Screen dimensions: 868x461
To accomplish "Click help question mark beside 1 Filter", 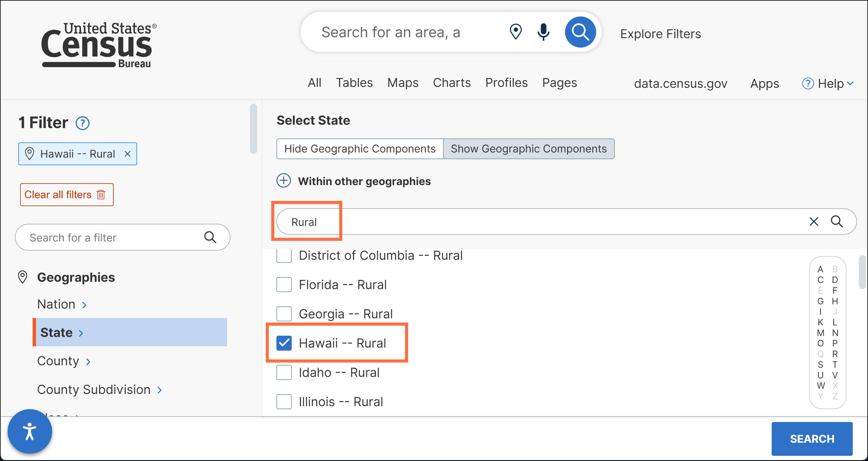I will [x=83, y=123].
